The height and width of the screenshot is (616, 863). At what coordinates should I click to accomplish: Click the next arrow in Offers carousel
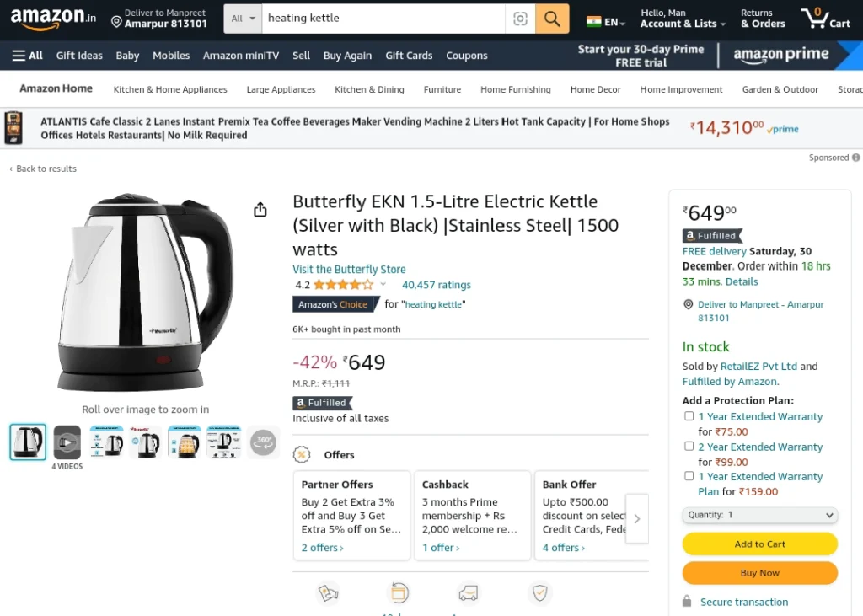coord(637,518)
